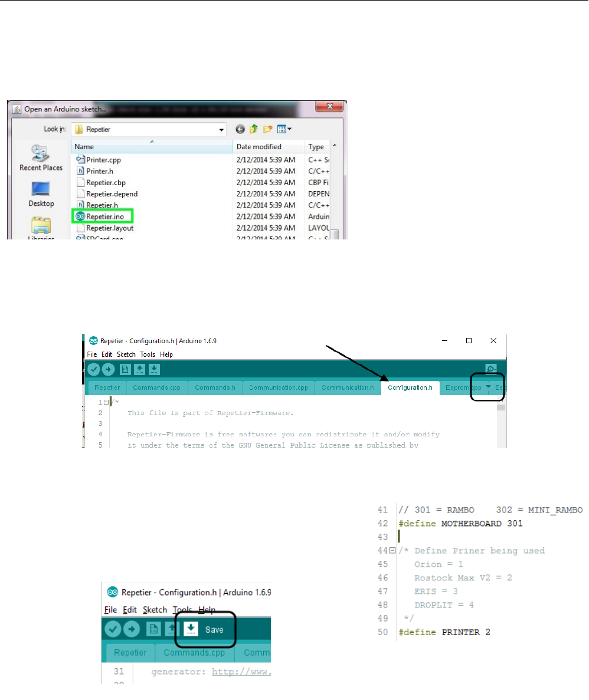Screen dimensions: 589x700
Task: Select the Printer.h file
Action: 99,171
